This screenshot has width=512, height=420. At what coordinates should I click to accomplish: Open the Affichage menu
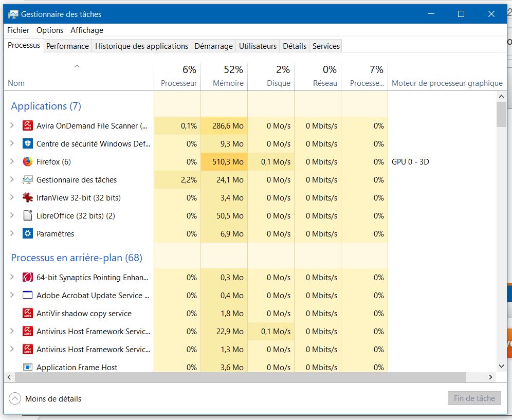(x=87, y=30)
